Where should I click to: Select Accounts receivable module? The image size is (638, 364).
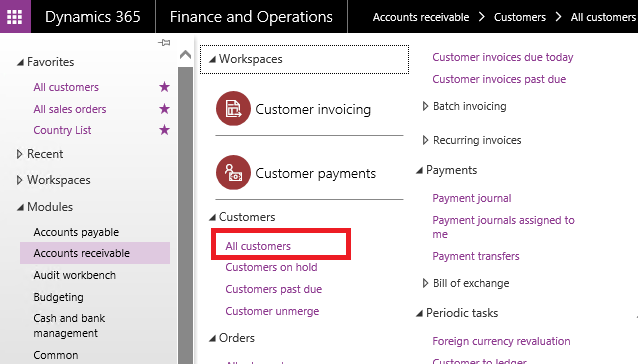point(95,253)
